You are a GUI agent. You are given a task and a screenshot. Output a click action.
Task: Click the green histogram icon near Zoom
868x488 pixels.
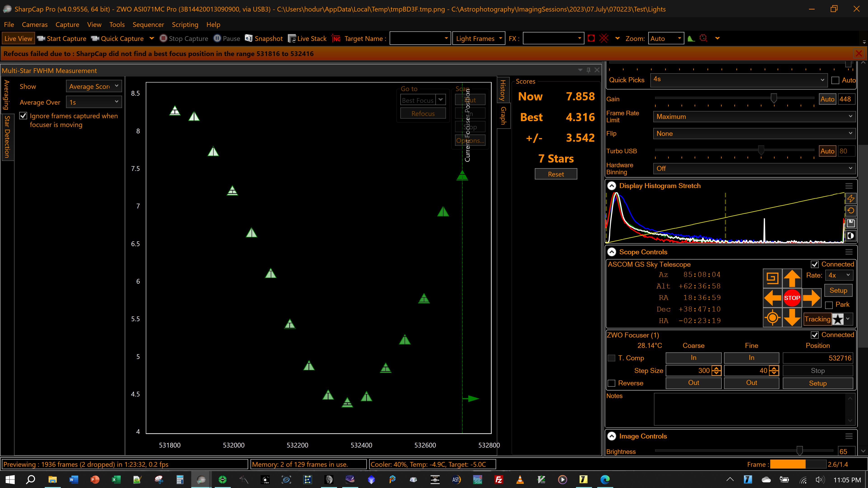691,38
